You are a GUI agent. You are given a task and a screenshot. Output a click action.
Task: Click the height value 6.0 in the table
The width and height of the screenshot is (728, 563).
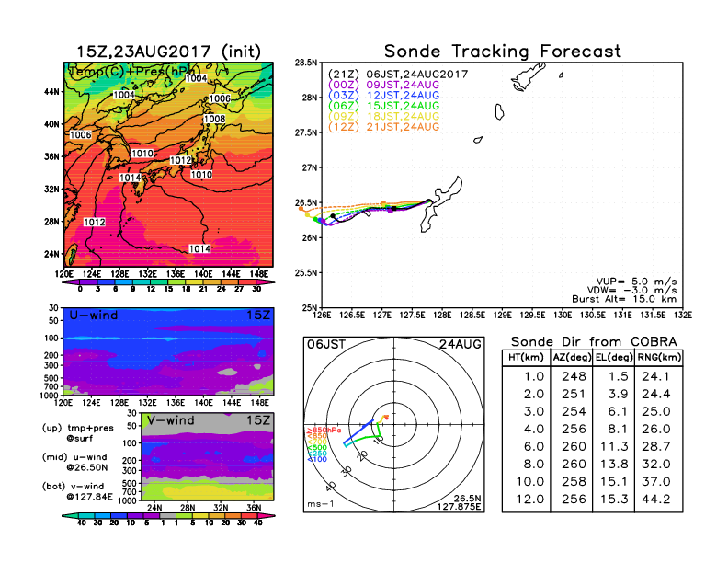pos(534,446)
